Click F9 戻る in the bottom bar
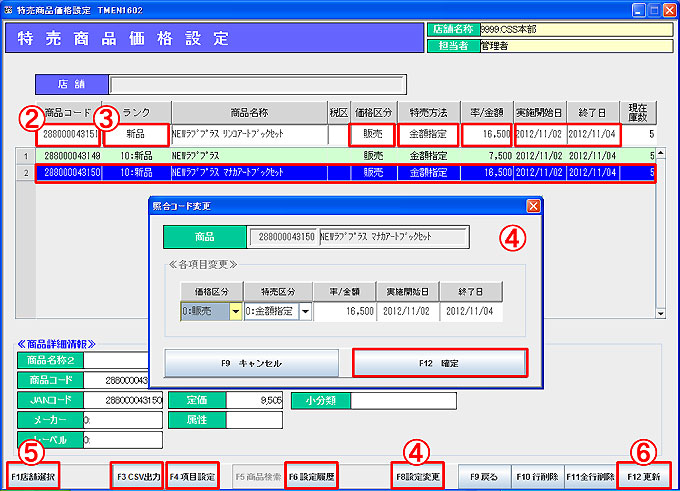The image size is (680, 491). pos(484,476)
